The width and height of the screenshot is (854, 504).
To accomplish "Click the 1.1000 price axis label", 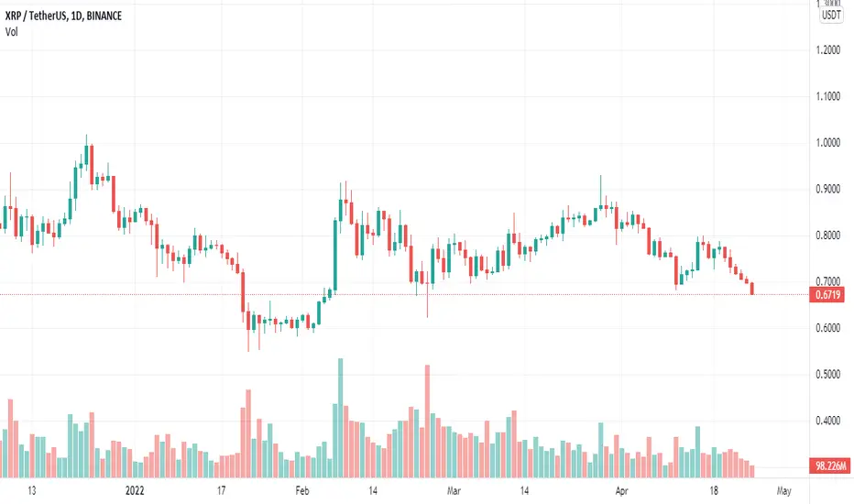I will click(827, 96).
